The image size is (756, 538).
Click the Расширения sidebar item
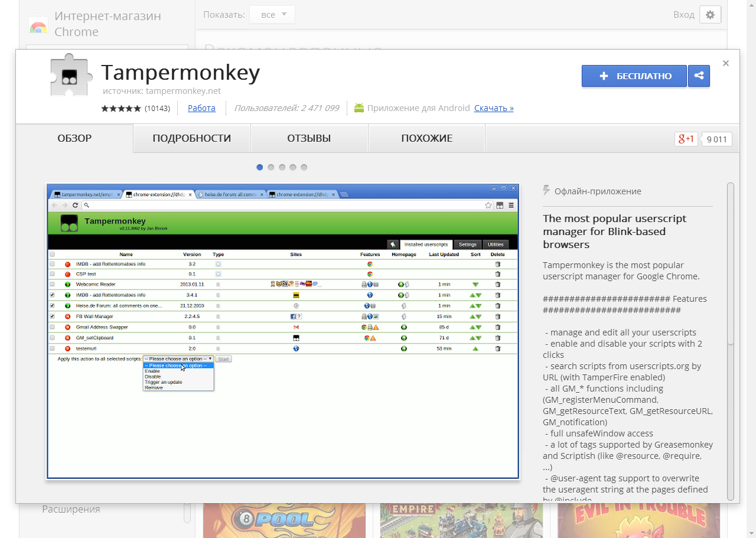click(71, 509)
